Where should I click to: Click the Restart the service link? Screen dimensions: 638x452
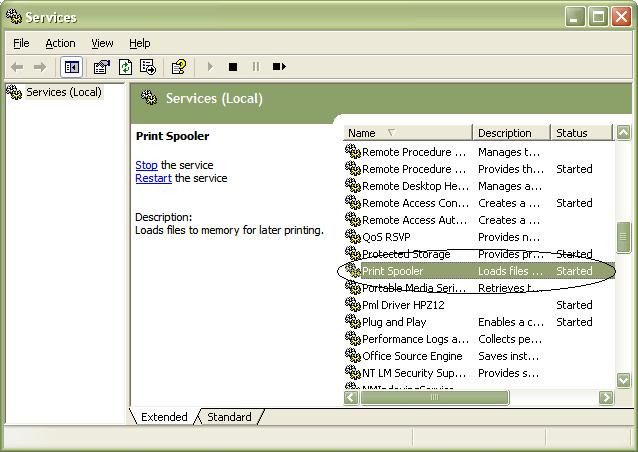[x=153, y=178]
